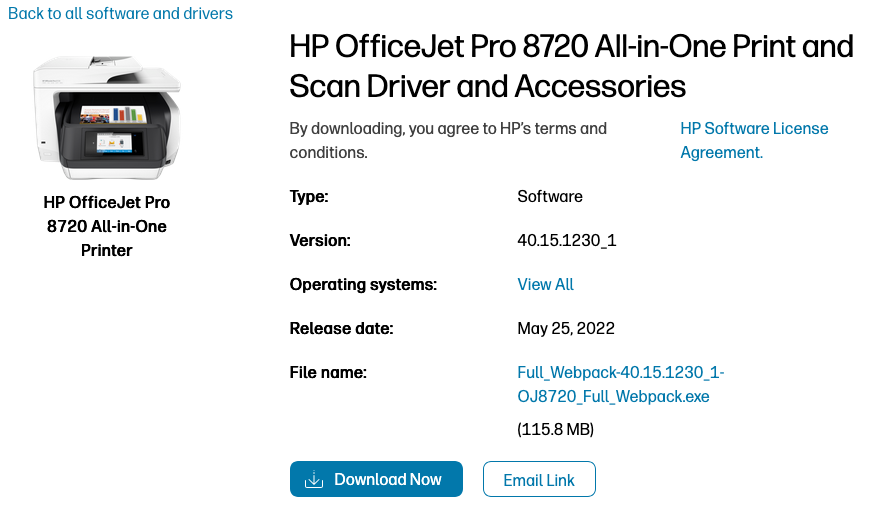Image resolution: width=890 pixels, height=526 pixels.
Task: Go back to all software and drivers
Action: coord(120,13)
